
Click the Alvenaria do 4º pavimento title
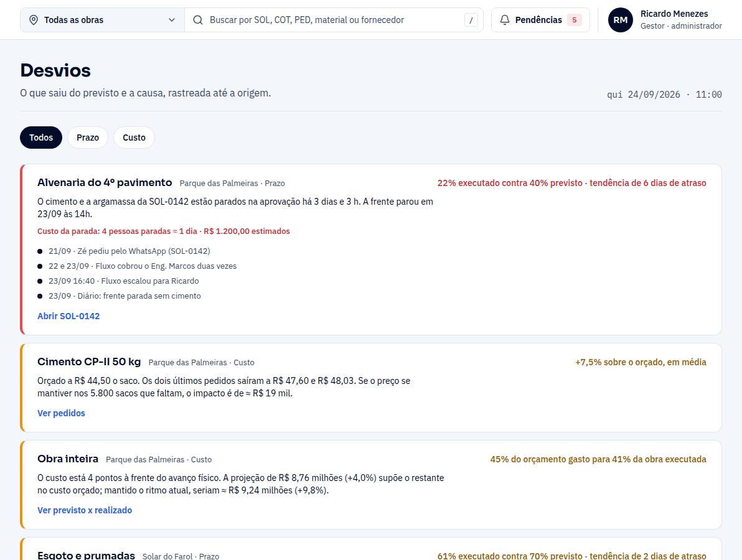click(x=105, y=182)
